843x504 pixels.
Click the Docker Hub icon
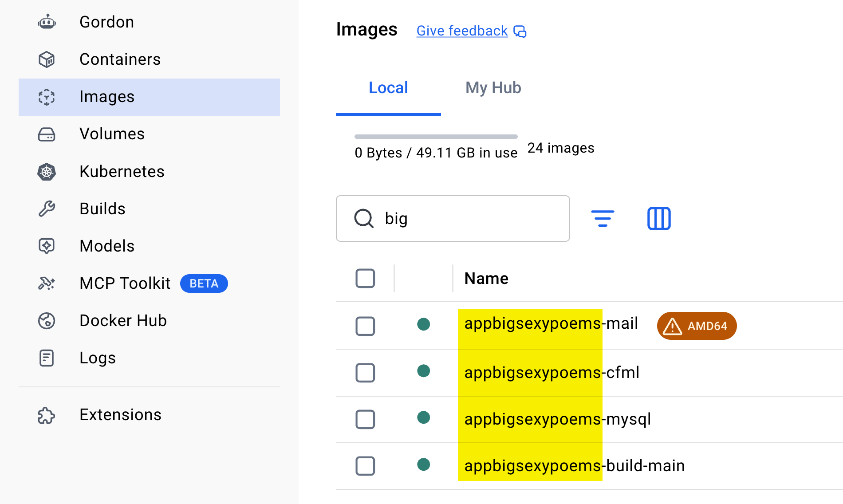47,320
